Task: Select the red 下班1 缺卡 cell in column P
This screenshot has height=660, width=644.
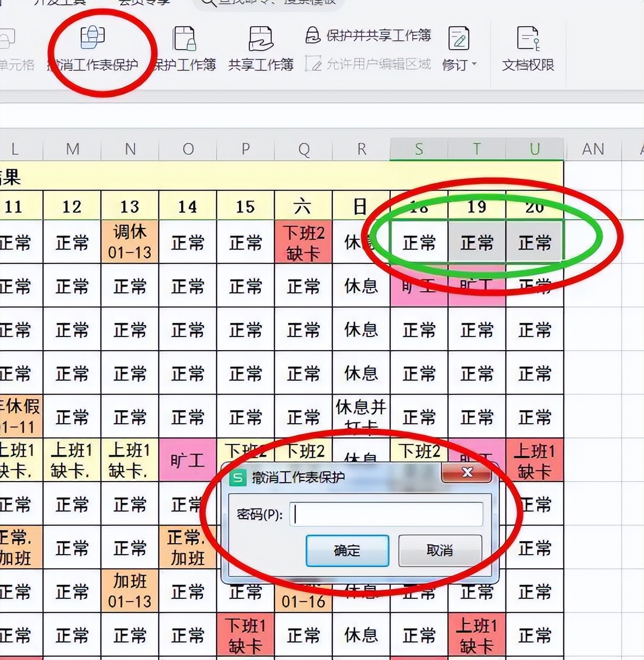Action: [x=246, y=634]
